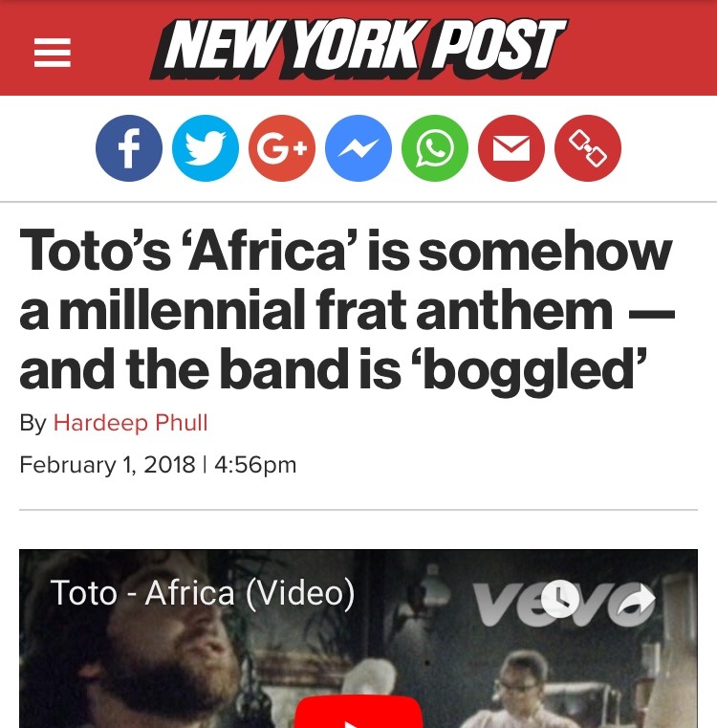
Task: Open the Toto - Africa (Video) title
Action: point(203,593)
